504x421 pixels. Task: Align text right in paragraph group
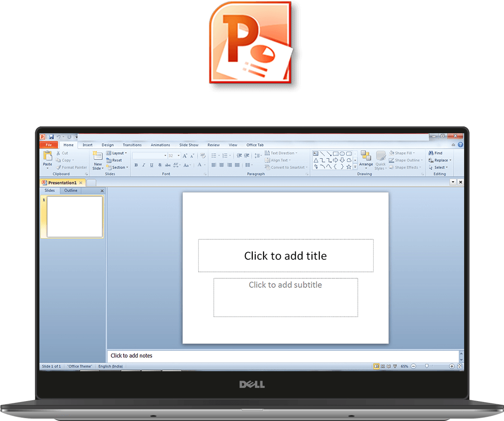pos(229,165)
